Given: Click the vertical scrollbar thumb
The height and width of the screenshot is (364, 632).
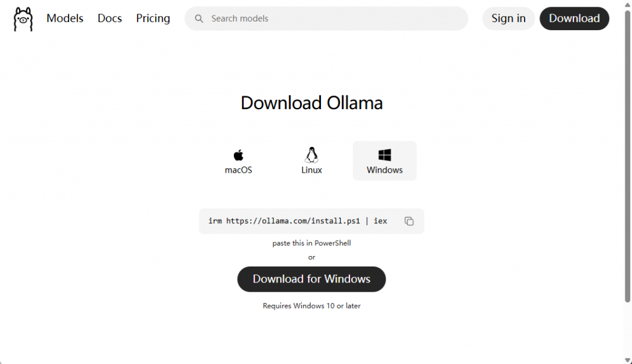Looking at the screenshot, I should tap(628, 157).
